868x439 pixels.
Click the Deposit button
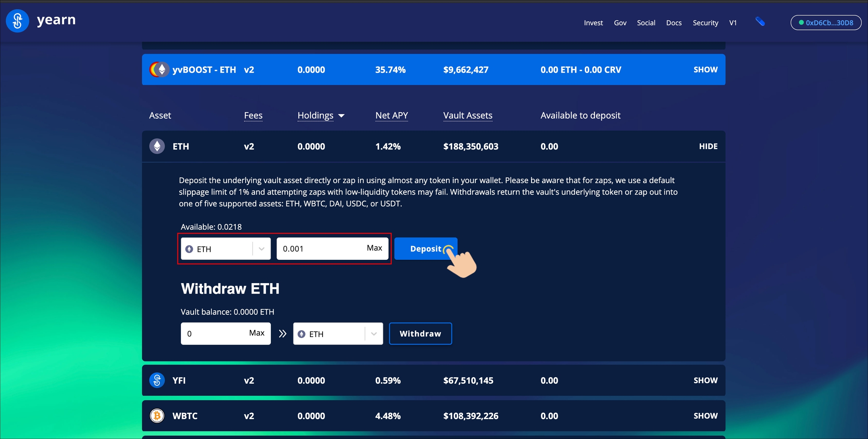426,248
